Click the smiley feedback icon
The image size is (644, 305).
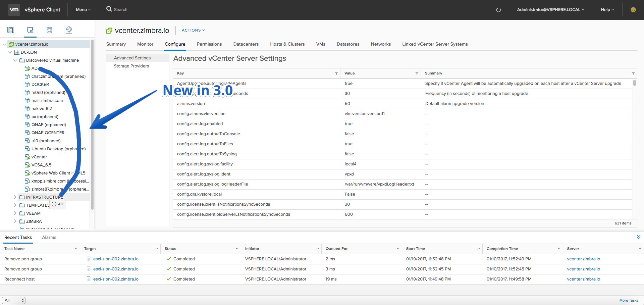pyautogui.click(x=633, y=10)
